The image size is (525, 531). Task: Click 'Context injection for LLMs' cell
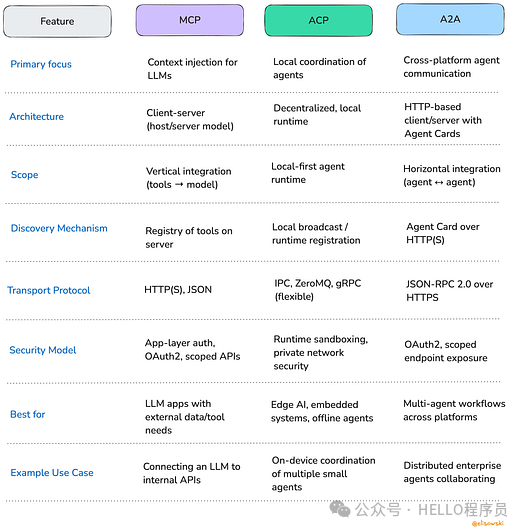coord(192,69)
